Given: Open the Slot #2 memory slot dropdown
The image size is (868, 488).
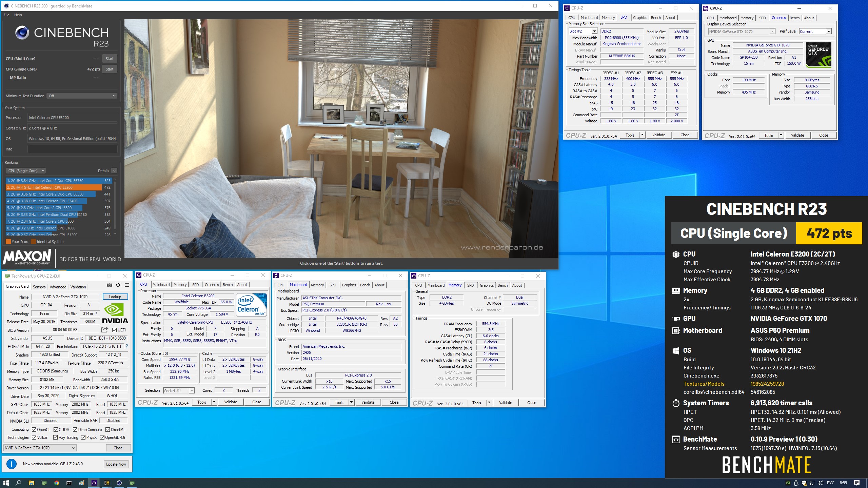Looking at the screenshot, I should [583, 31].
